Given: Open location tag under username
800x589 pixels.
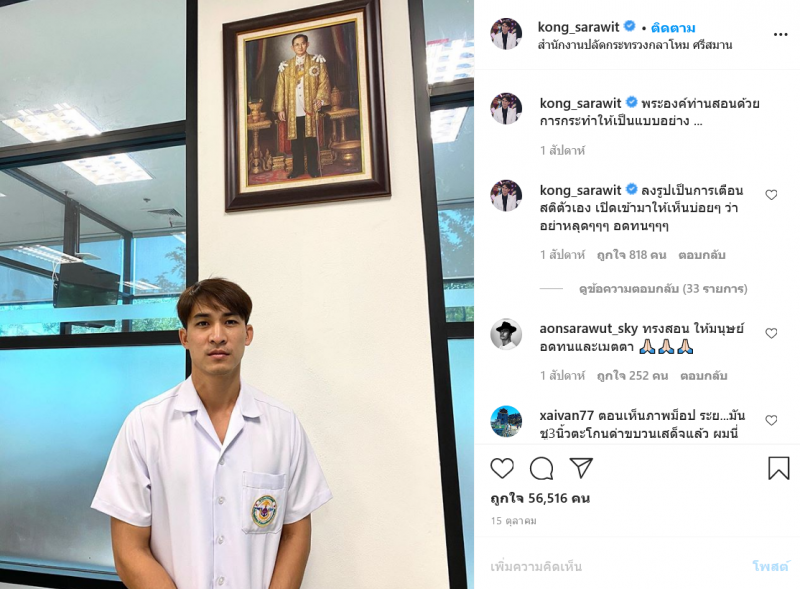Looking at the screenshot, I should [x=635, y=45].
